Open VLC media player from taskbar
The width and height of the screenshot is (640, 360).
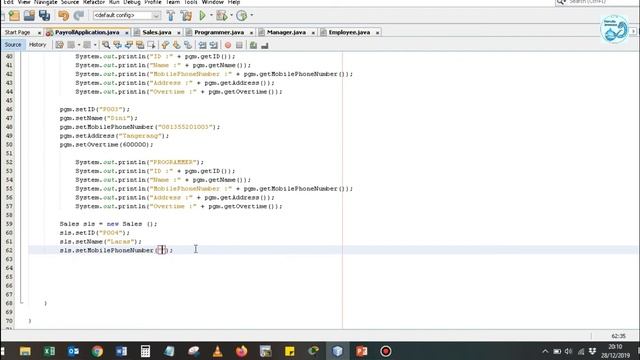[218, 351]
